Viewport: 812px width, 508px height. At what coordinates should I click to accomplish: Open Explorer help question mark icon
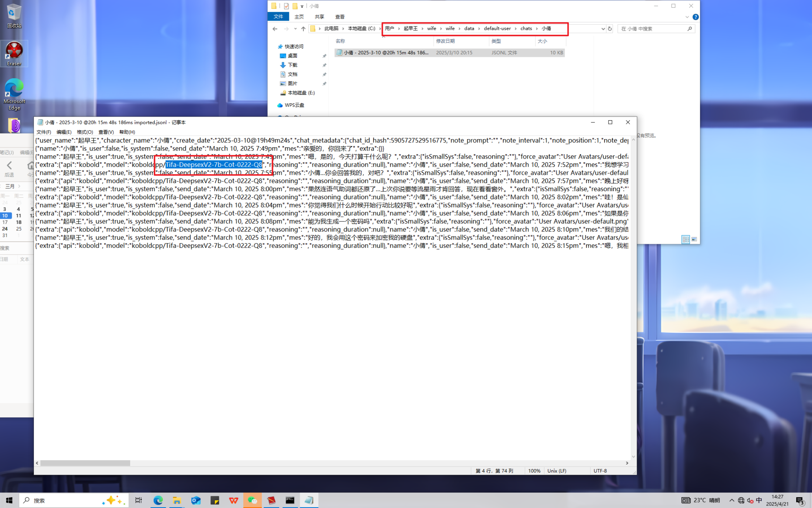point(695,17)
